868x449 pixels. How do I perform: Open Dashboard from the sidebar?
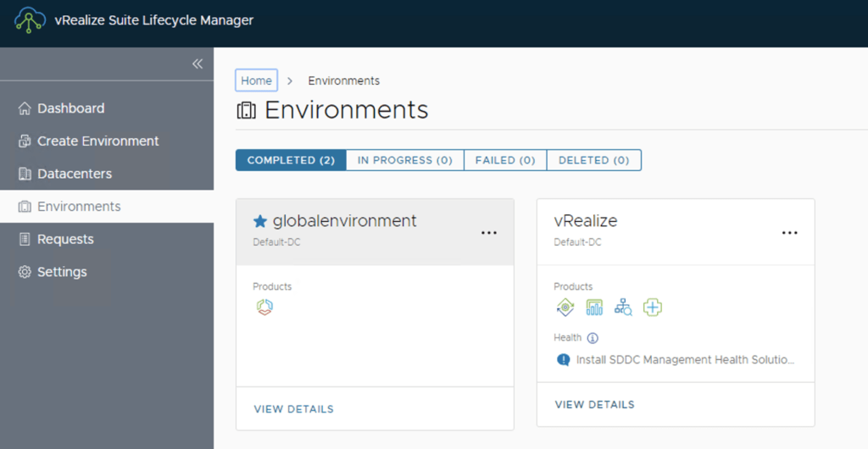tap(70, 108)
